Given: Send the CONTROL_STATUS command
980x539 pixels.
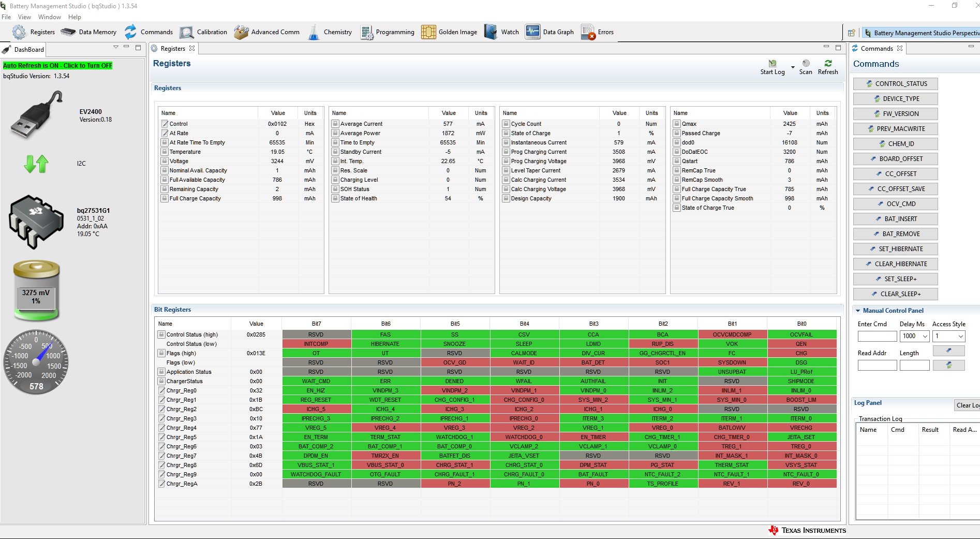Looking at the screenshot, I should coord(895,84).
